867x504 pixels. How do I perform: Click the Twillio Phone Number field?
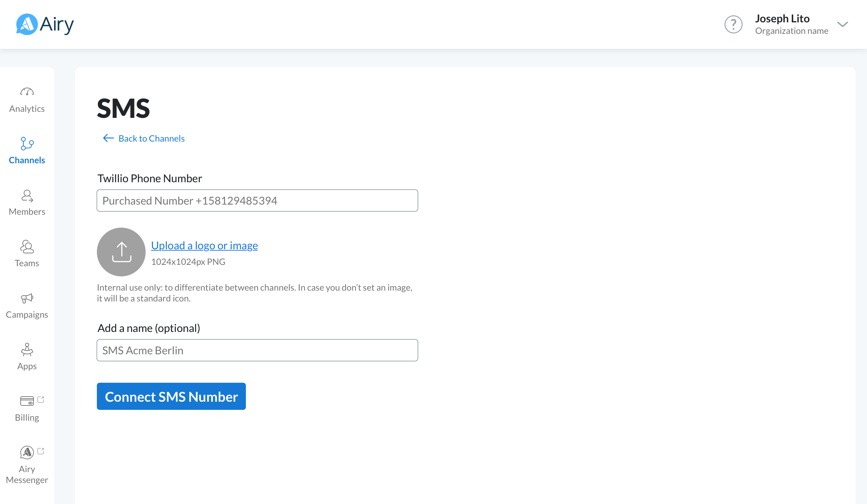pos(257,200)
